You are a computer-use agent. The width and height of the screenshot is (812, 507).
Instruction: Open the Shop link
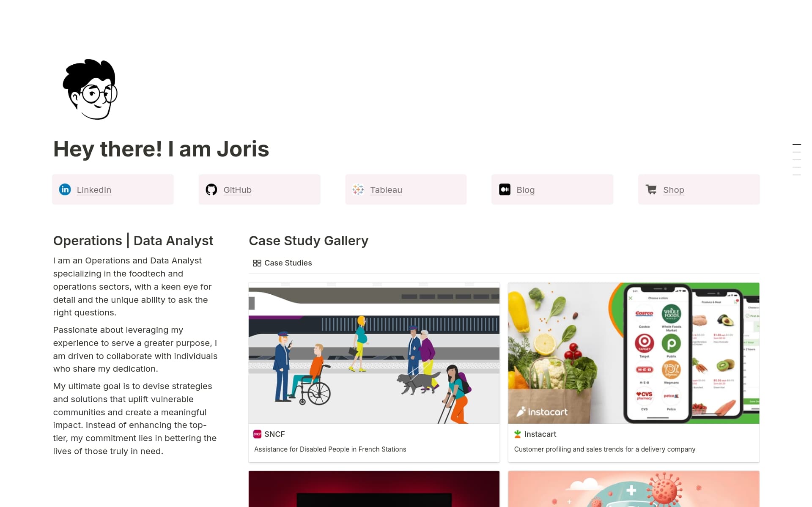click(673, 190)
